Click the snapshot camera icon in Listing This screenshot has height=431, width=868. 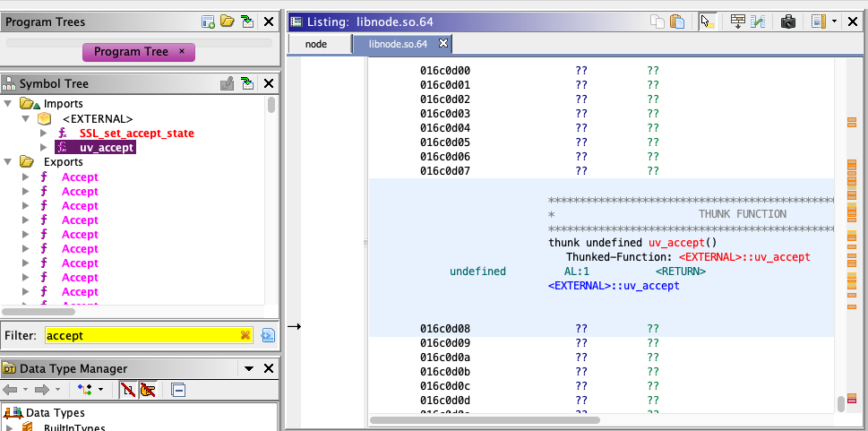(788, 21)
